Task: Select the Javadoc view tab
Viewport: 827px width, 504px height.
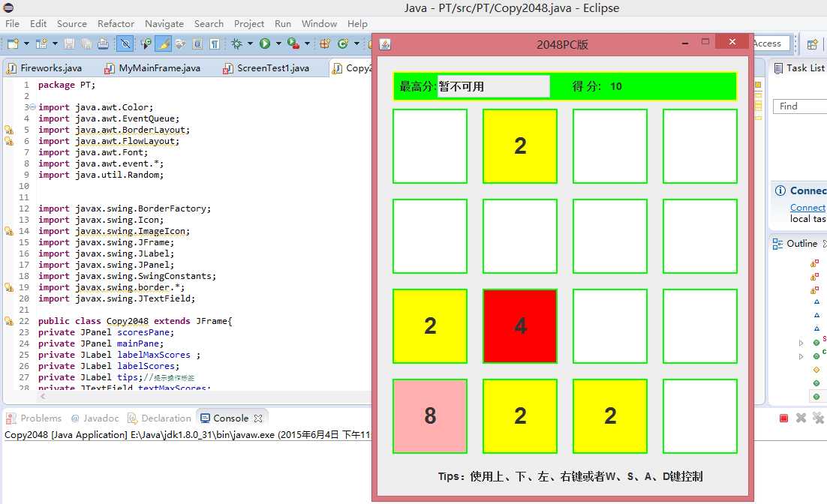Action: pyautogui.click(x=95, y=418)
